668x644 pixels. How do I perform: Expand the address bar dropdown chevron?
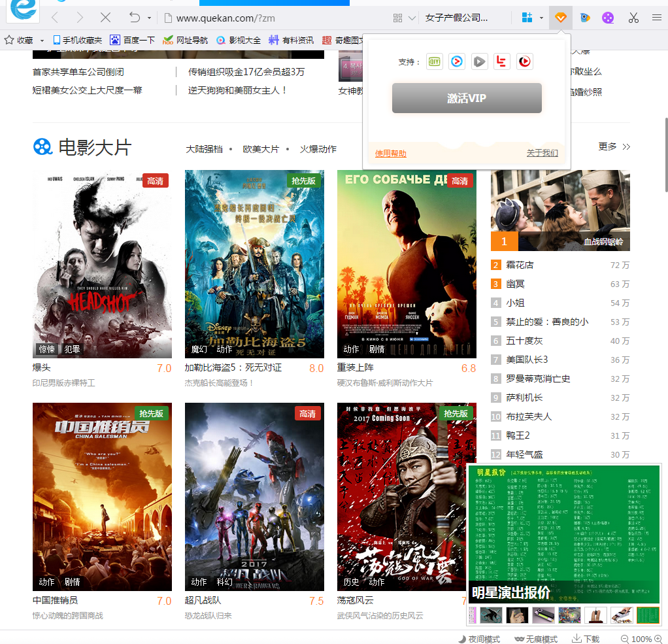[x=412, y=18]
